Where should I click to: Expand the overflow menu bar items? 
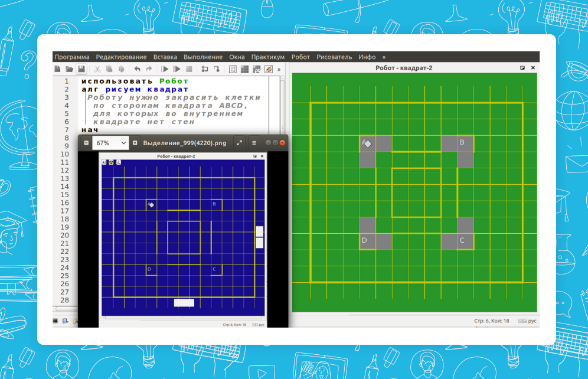384,57
